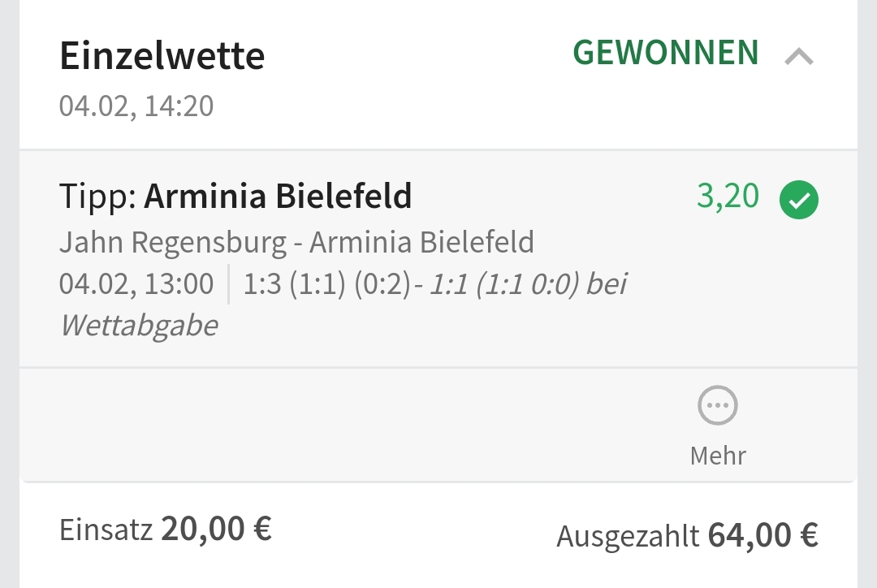Viewport: 877px width, 588px height.
Task: Click the payout amount 64,00 €
Action: (763, 535)
